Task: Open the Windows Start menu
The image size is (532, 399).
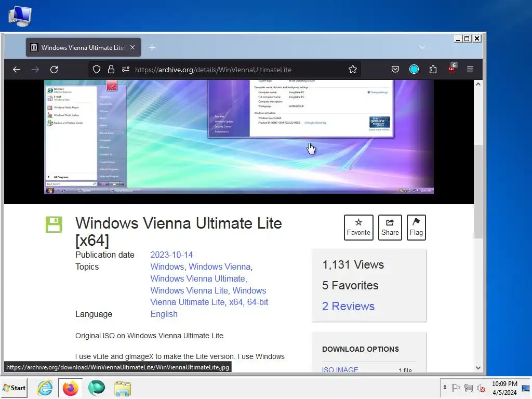Action: point(14,388)
